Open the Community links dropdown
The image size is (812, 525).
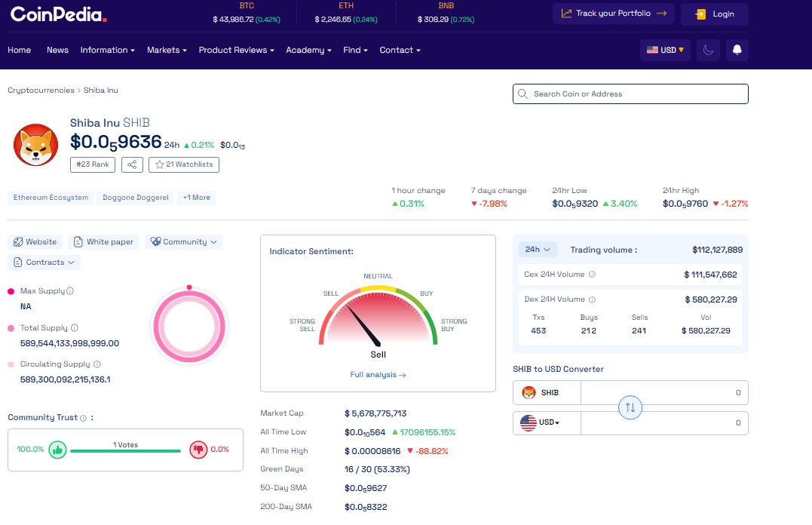coord(184,242)
